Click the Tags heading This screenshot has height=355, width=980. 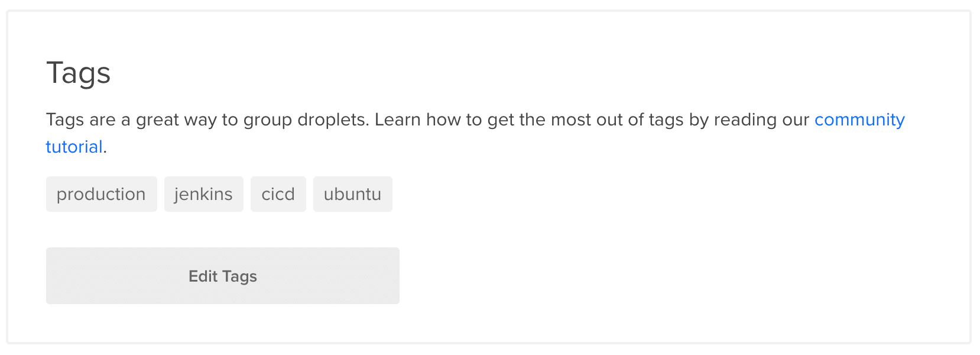[79, 73]
